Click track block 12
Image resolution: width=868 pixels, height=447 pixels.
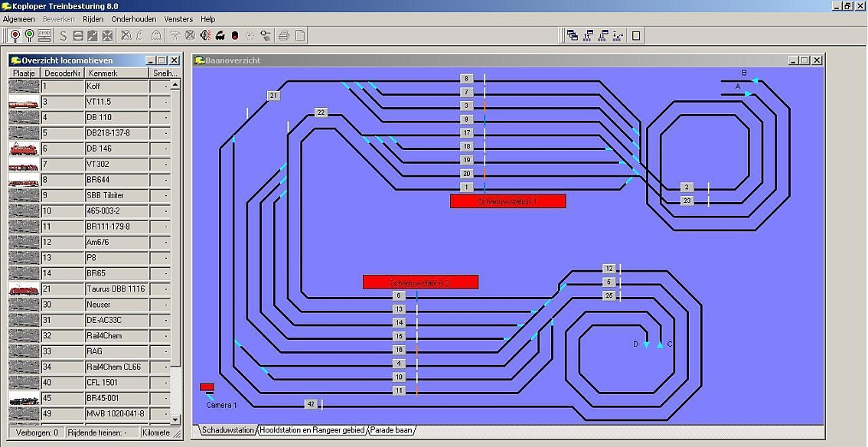[609, 269]
